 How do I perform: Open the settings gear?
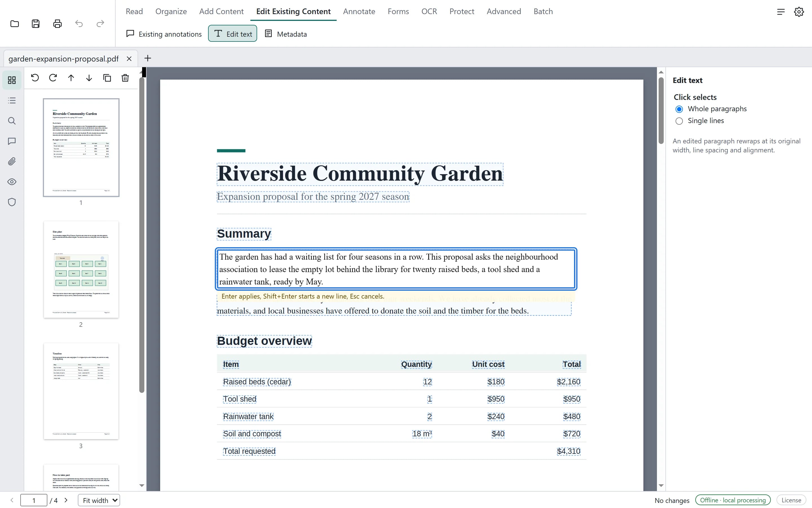[x=799, y=12]
